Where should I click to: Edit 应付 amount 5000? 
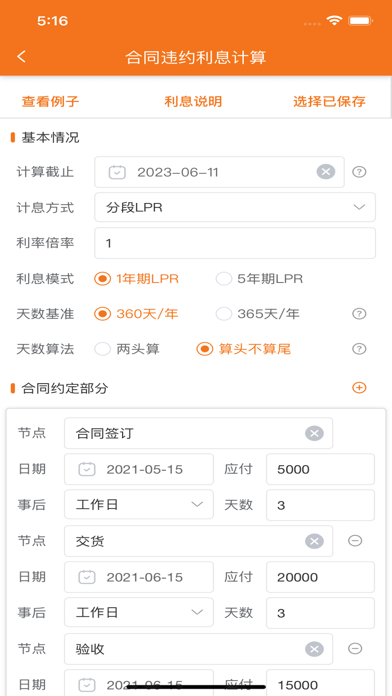tap(320, 469)
